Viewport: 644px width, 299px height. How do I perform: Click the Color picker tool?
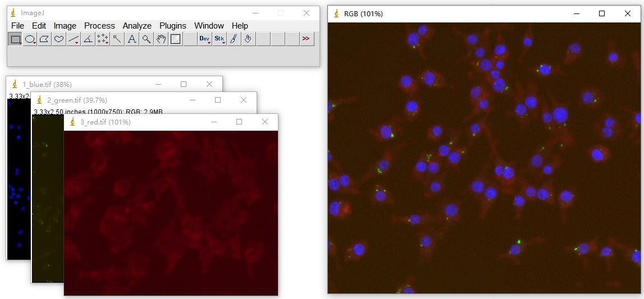point(176,39)
